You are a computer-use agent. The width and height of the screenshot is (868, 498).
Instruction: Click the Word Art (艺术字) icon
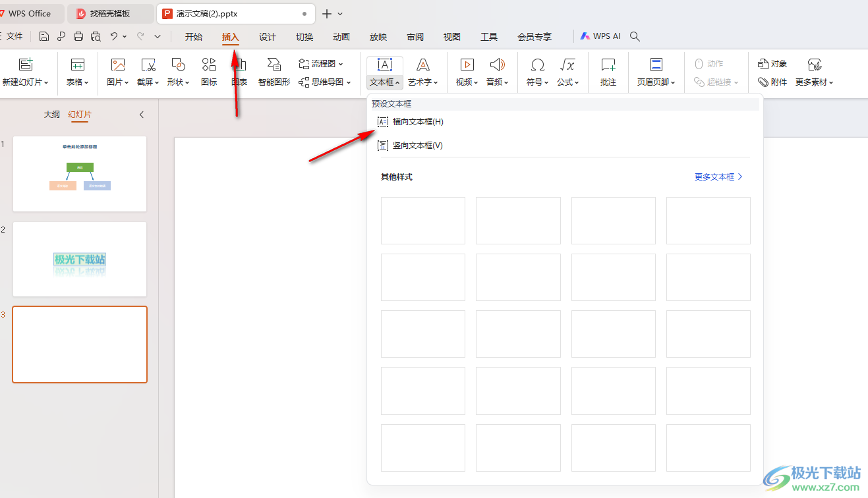click(x=423, y=65)
